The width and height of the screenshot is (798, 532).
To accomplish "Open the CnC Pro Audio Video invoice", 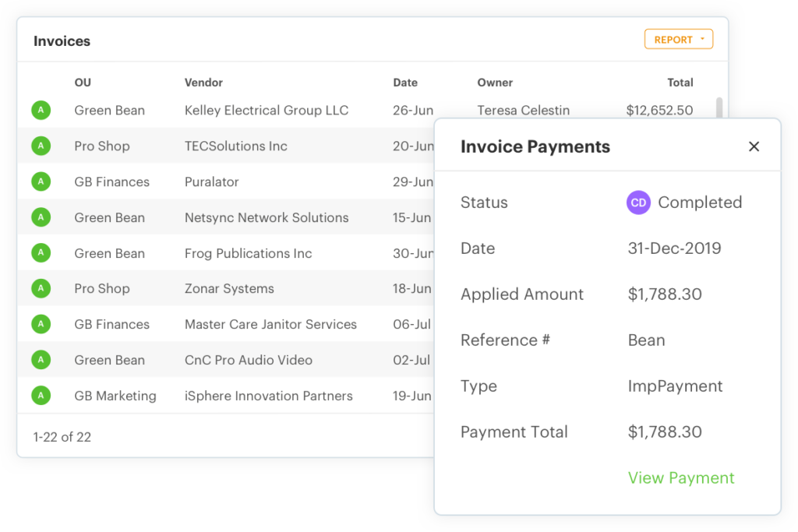I will pyautogui.click(x=248, y=360).
